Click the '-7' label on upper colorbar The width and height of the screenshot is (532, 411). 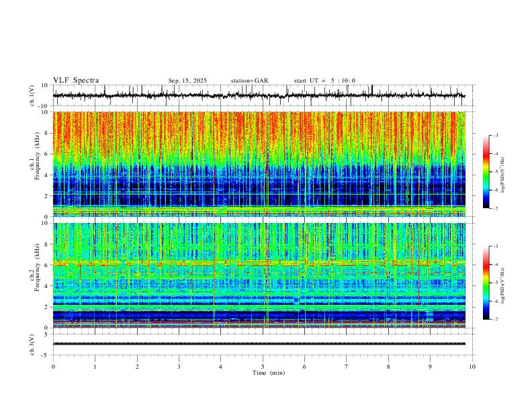tap(495, 209)
